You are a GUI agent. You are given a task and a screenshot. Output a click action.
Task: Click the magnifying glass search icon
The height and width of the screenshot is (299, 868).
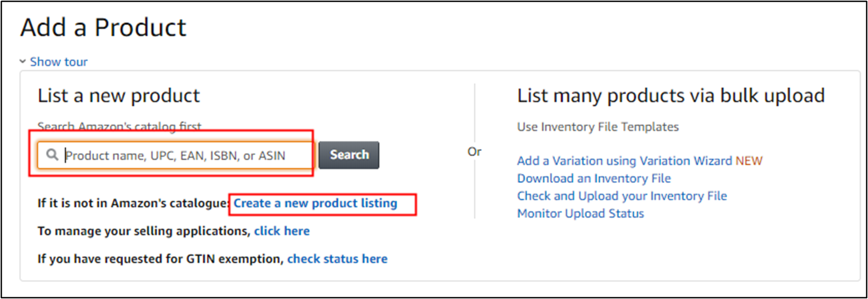(x=52, y=155)
